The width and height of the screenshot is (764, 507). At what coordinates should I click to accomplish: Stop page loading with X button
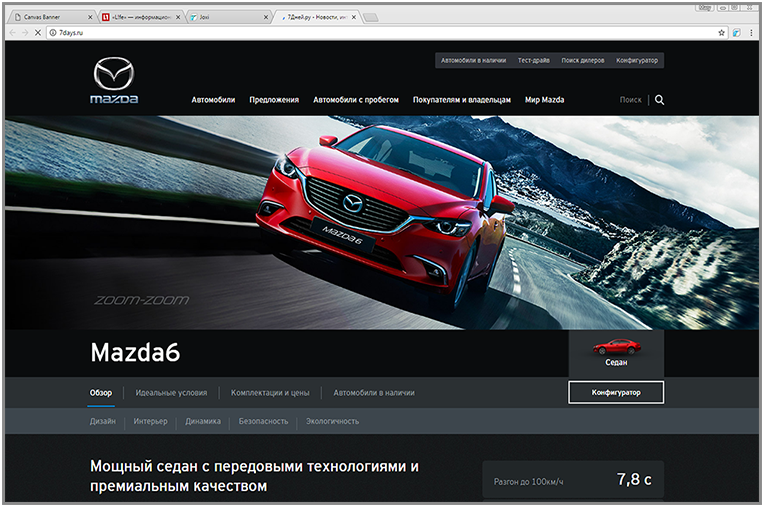coord(38,33)
